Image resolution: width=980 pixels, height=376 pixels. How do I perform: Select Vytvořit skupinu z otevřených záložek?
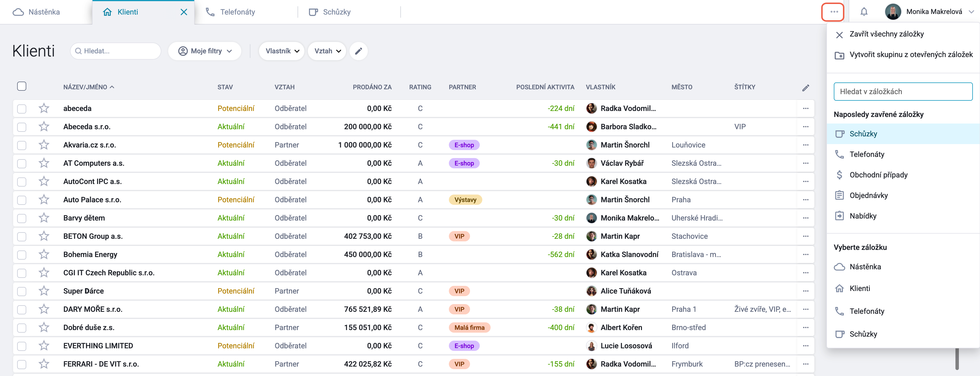tap(903, 55)
